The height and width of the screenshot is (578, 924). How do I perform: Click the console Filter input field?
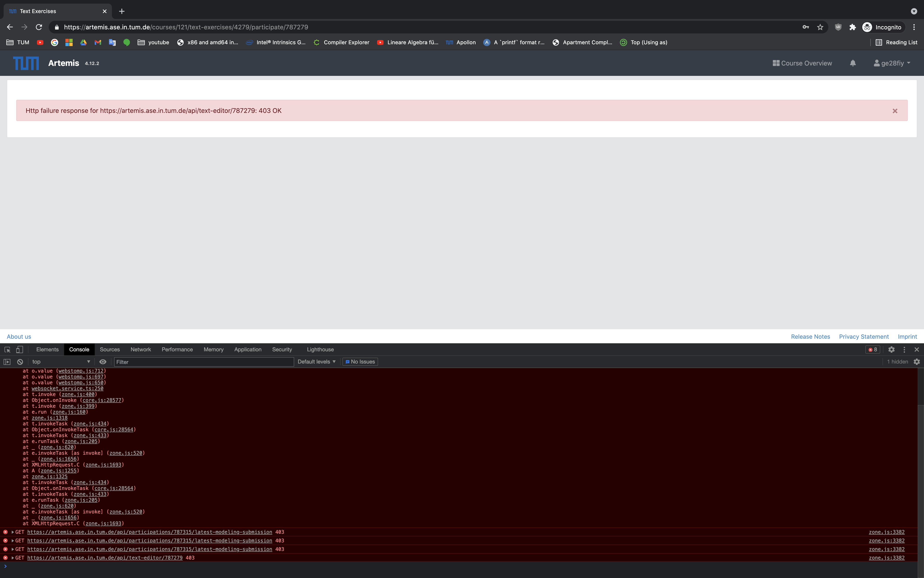tap(204, 362)
